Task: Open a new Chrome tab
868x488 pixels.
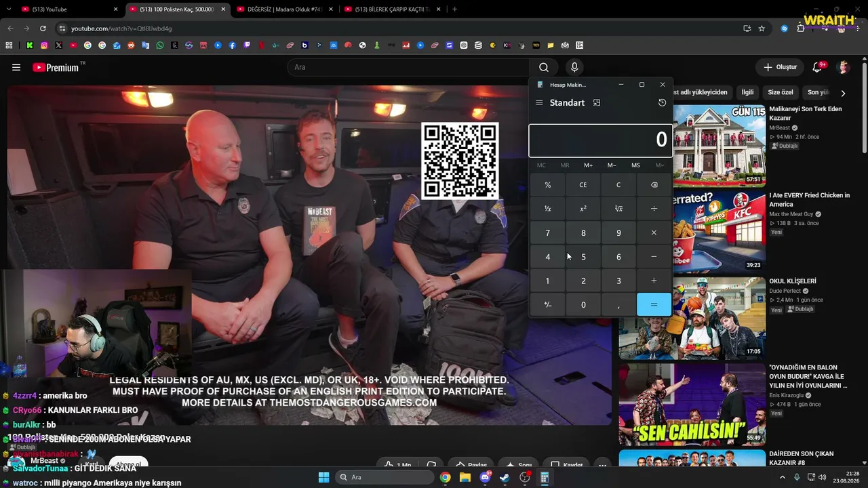Action: [454, 9]
